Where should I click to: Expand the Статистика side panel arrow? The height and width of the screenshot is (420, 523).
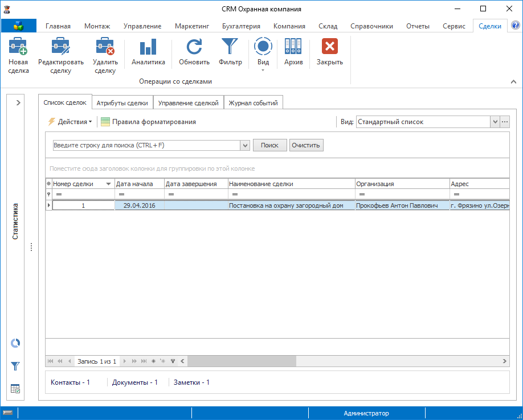pyautogui.click(x=18, y=102)
